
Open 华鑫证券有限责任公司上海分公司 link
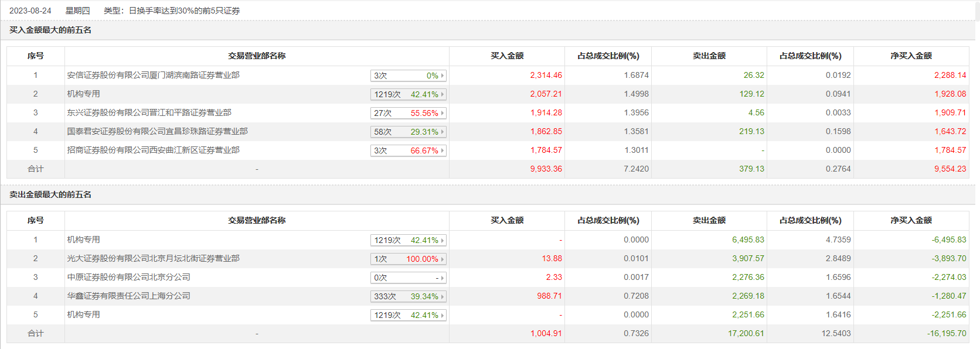[128, 296]
